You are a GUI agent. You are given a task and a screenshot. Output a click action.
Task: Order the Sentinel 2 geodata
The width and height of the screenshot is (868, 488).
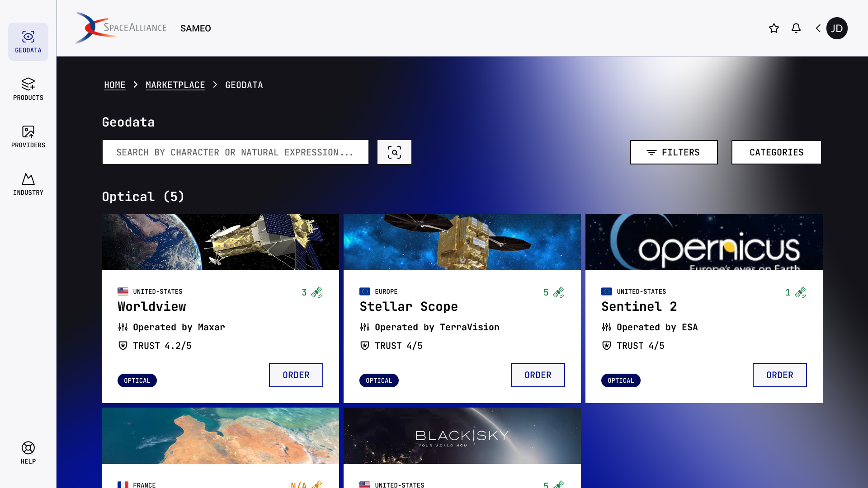coord(780,375)
